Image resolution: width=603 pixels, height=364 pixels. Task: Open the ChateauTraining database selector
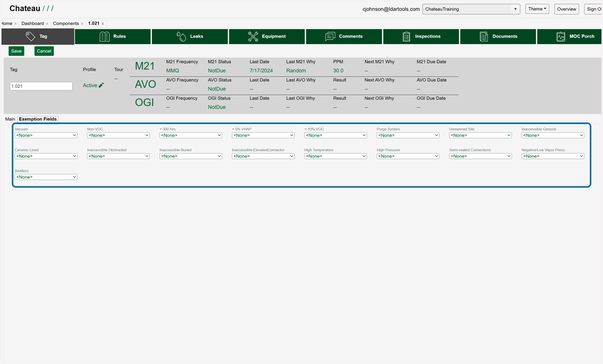pos(471,9)
